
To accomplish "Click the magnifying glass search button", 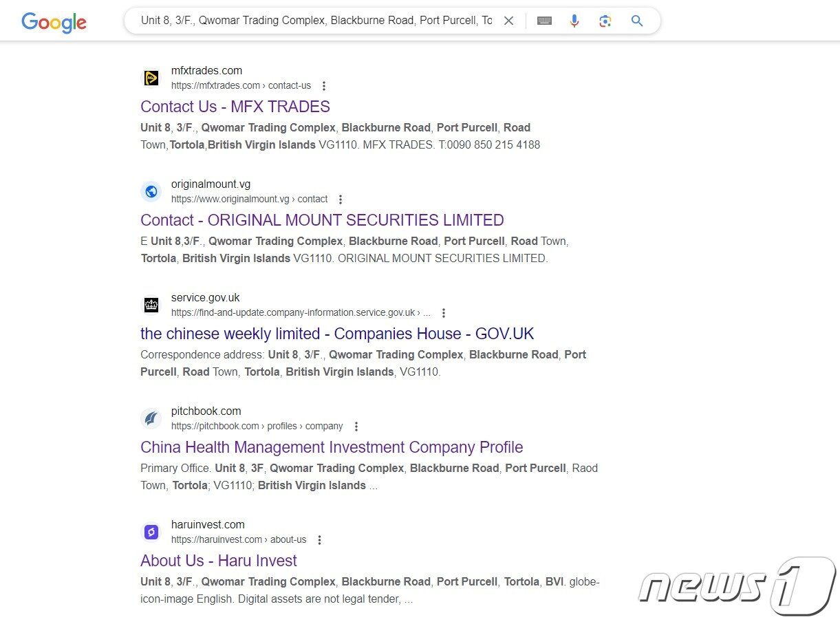I will coord(637,21).
